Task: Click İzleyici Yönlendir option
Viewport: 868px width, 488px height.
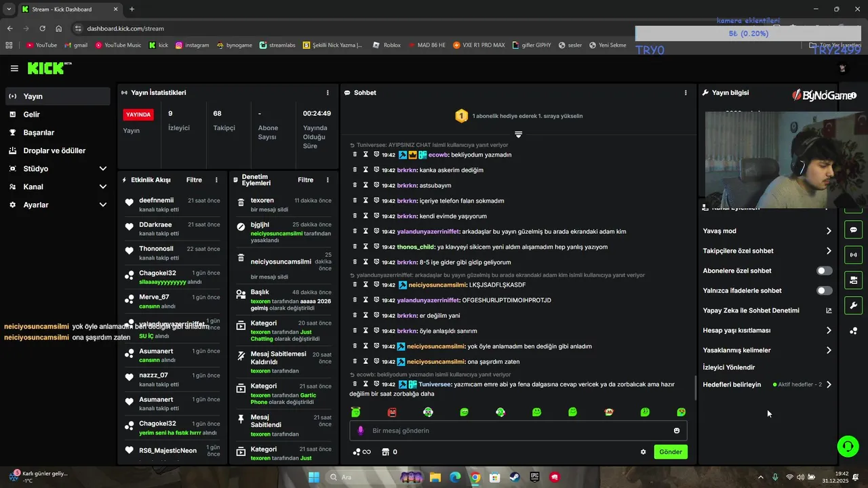Action: pos(729,367)
